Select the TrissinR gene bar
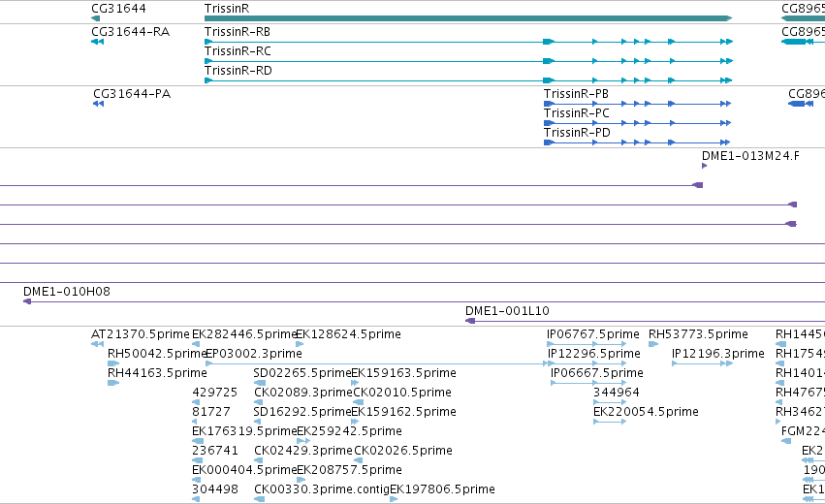 pos(467,18)
